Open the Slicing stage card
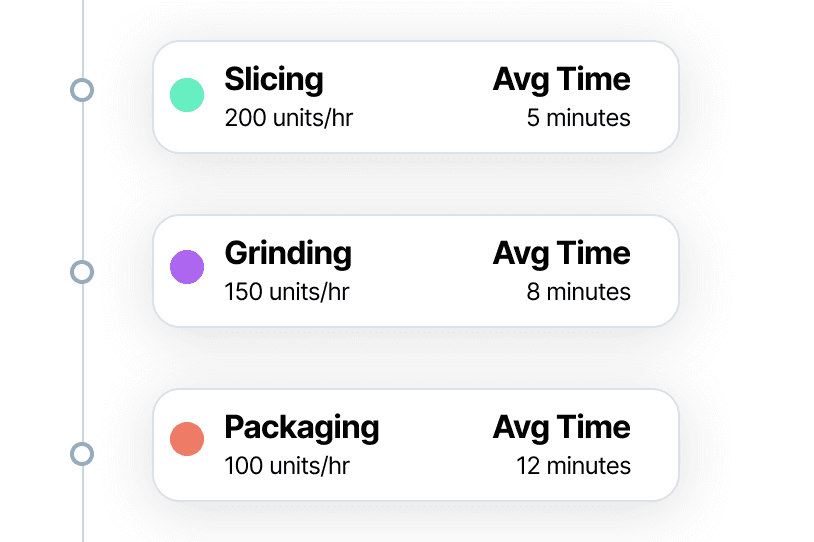This screenshot has height=542, width=814. 416,97
